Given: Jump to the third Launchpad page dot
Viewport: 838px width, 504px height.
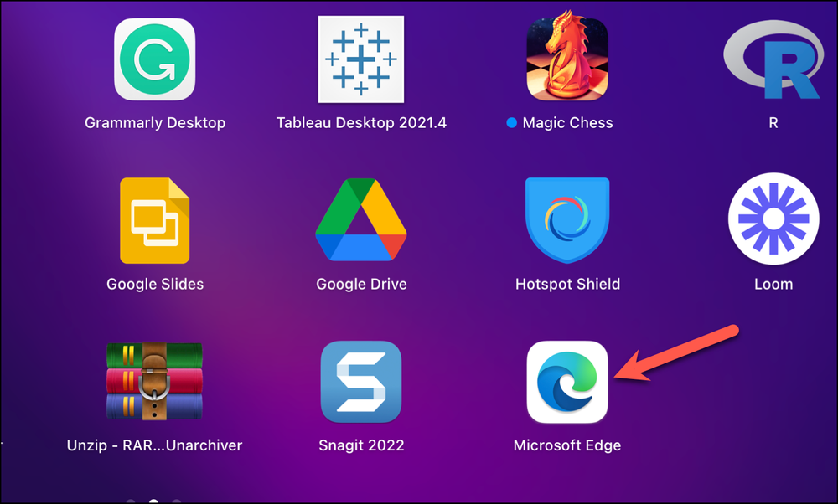Looking at the screenshot, I should pos(176,501).
